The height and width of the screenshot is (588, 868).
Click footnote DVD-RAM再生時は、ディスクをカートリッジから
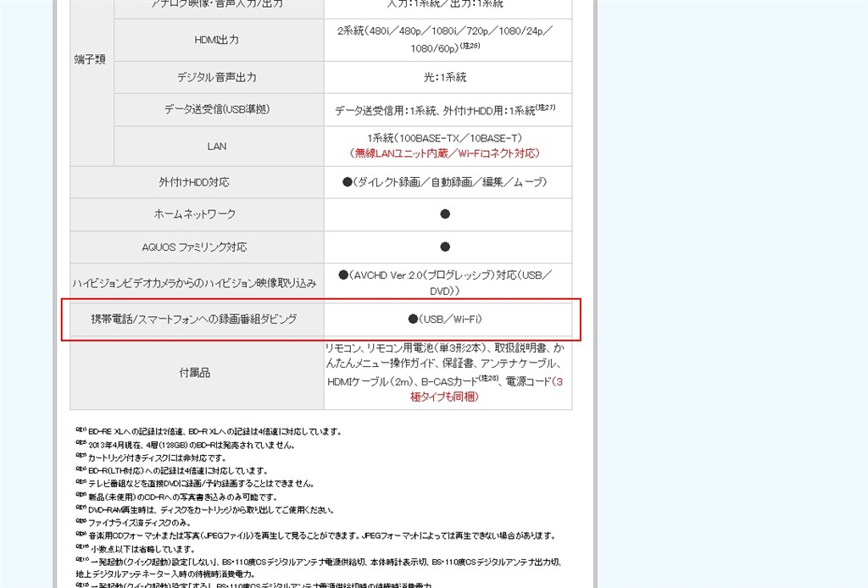click(205, 510)
